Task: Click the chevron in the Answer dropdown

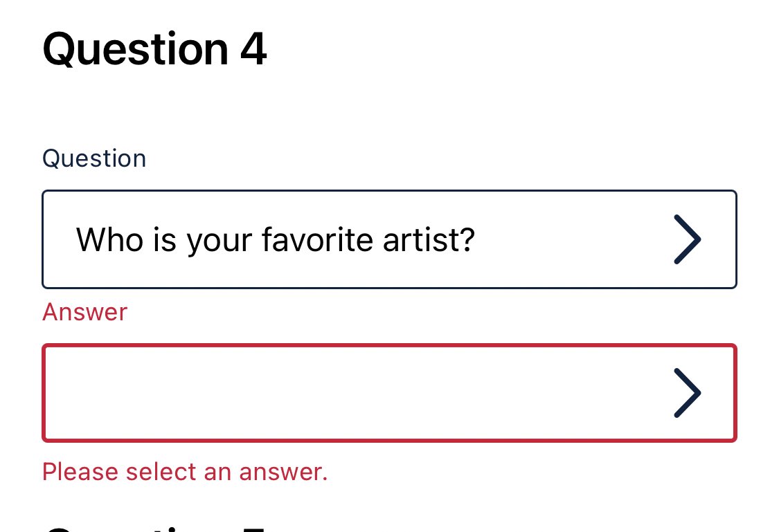Action: pyautogui.click(x=687, y=393)
